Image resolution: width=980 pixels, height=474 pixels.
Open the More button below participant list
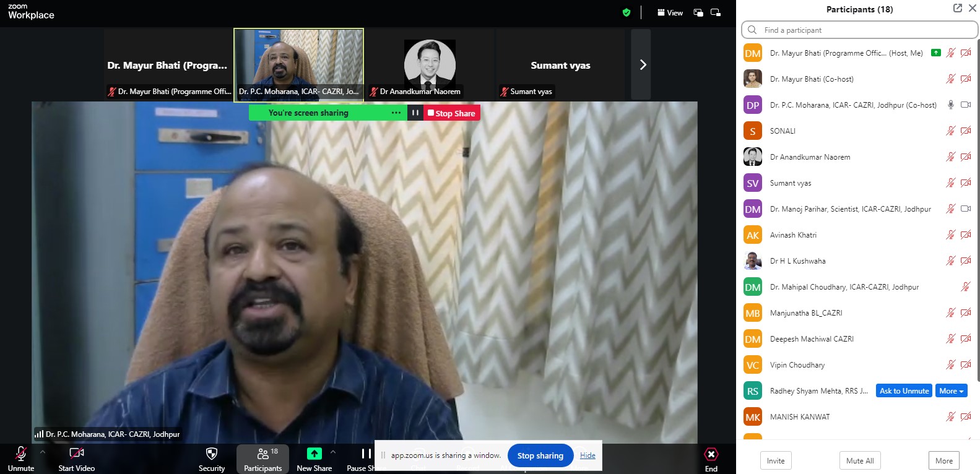(x=944, y=460)
